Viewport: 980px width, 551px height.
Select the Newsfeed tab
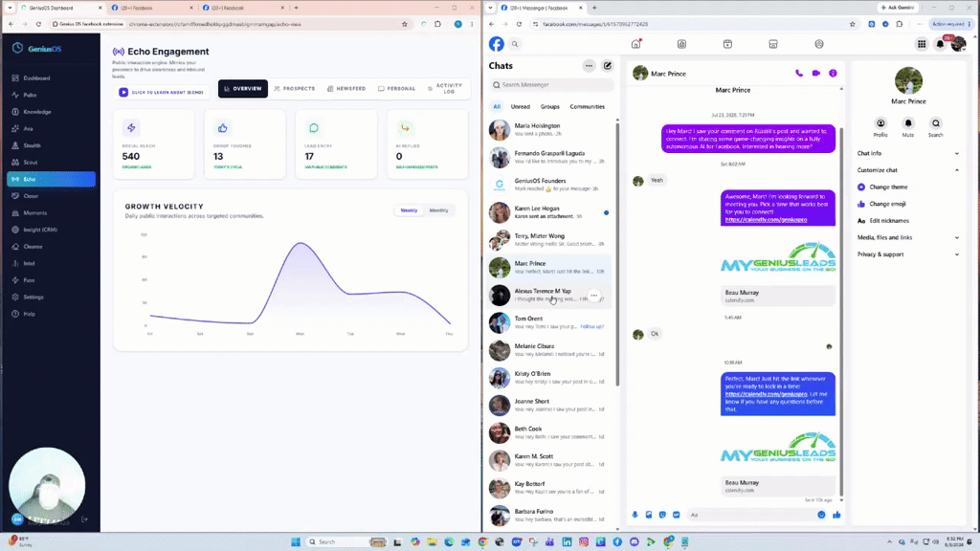pos(346,89)
